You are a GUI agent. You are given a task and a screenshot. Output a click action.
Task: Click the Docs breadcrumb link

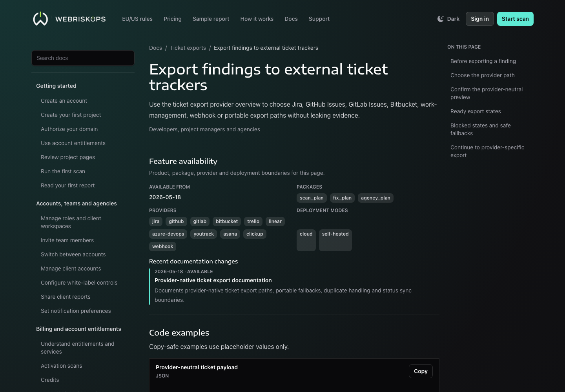(155, 48)
